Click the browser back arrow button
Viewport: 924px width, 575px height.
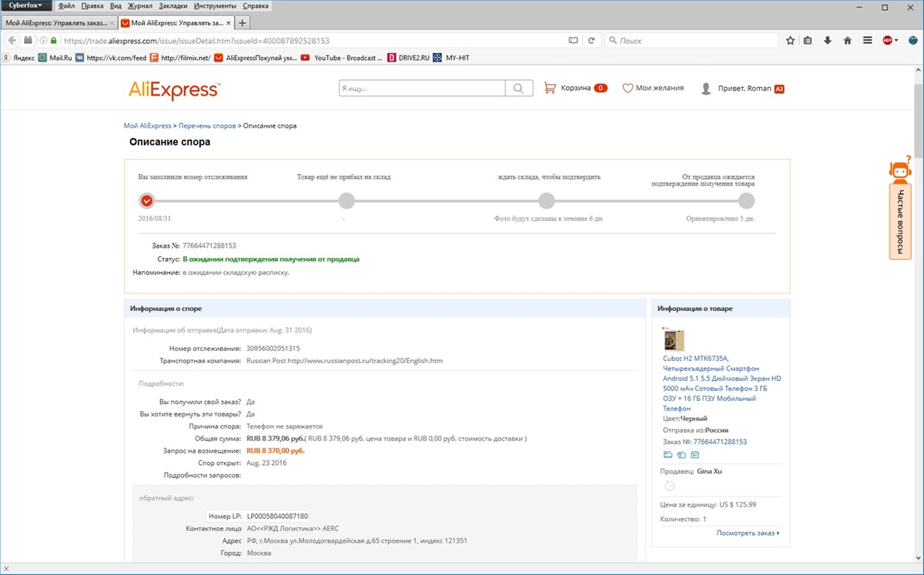[12, 40]
